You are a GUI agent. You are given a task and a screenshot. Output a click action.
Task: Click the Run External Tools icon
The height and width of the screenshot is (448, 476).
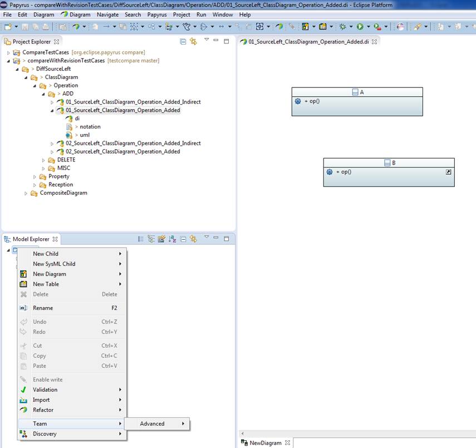pyautogui.click(x=377, y=27)
